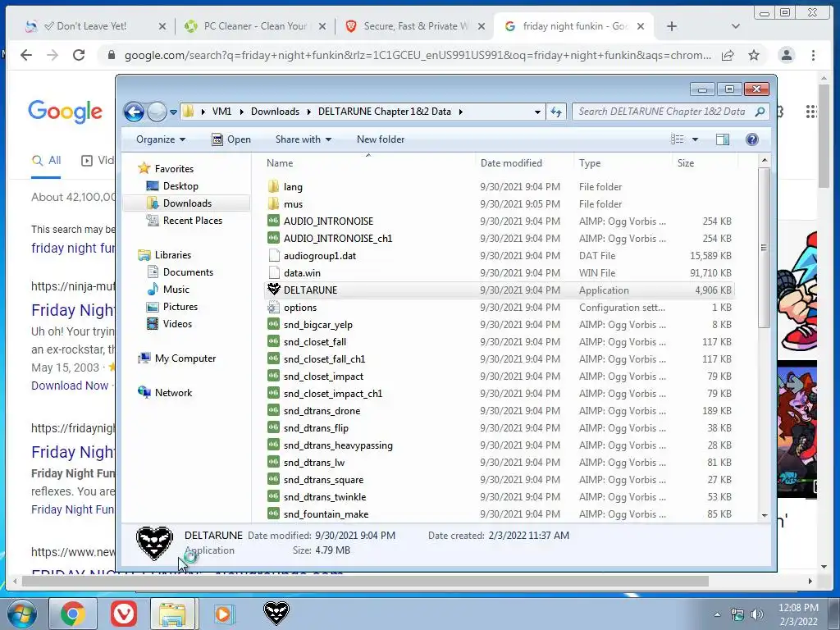Select Desktop in Favorites
The image size is (840, 630).
180,186
